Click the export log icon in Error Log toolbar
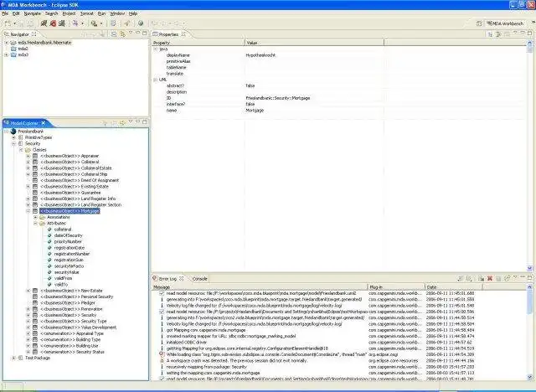Screen dimensions: 536x392 461,279
